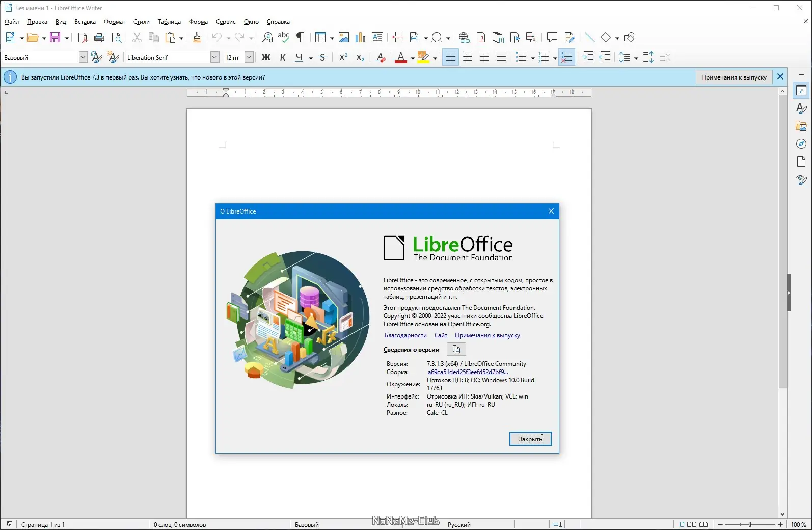Viewport: 812px width, 530px height.
Task: Open the Insert table dropdown arrow
Action: click(x=332, y=38)
